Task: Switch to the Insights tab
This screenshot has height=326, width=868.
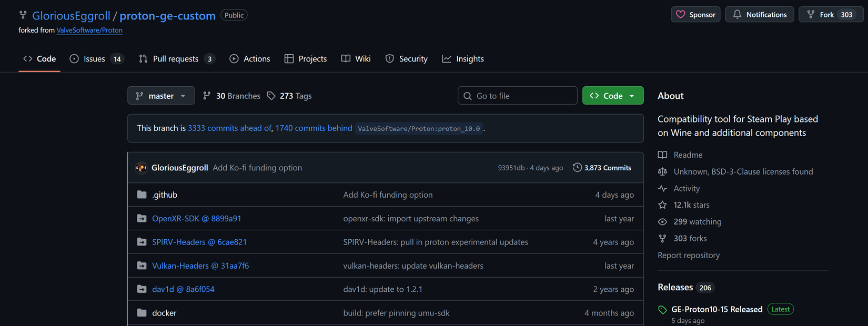Action: [x=463, y=59]
